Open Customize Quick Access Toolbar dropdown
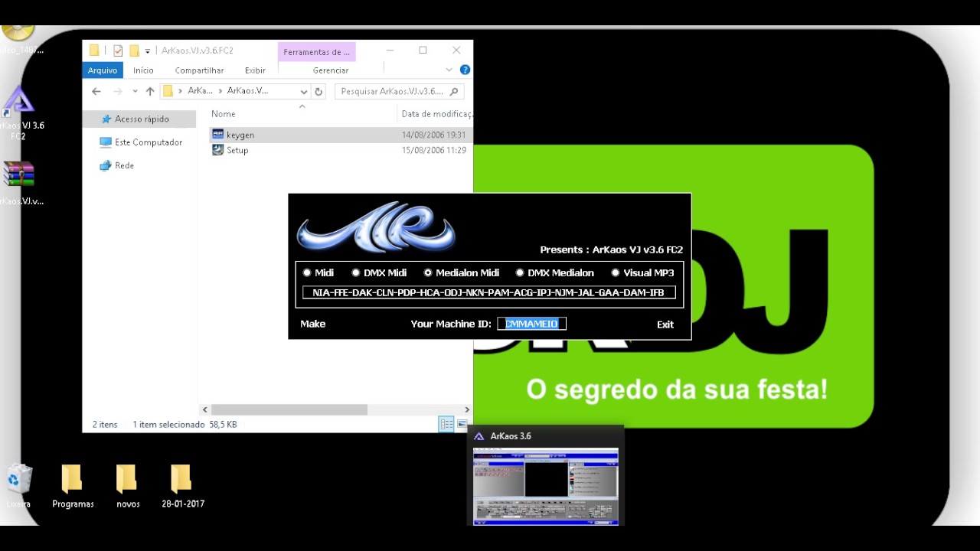The height and width of the screenshot is (551, 980). click(x=148, y=51)
